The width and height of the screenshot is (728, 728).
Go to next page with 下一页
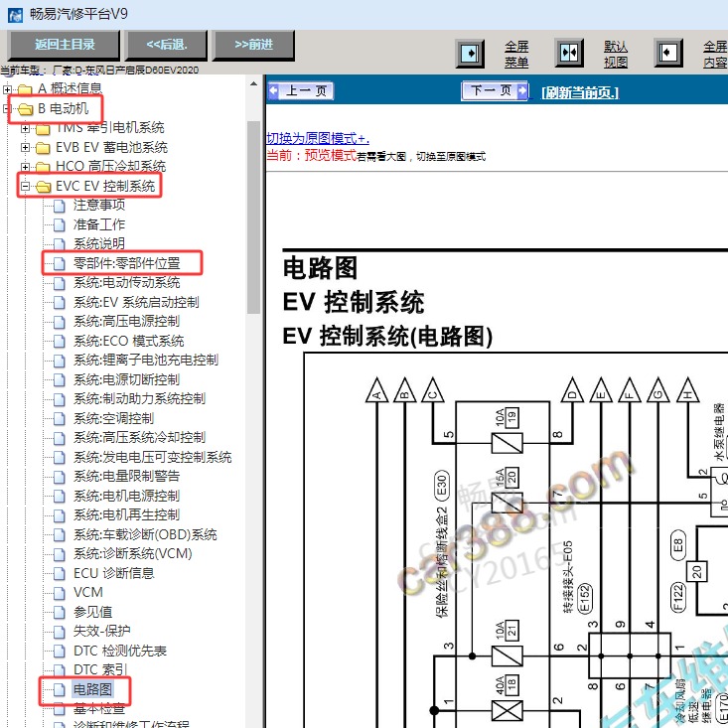(495, 90)
